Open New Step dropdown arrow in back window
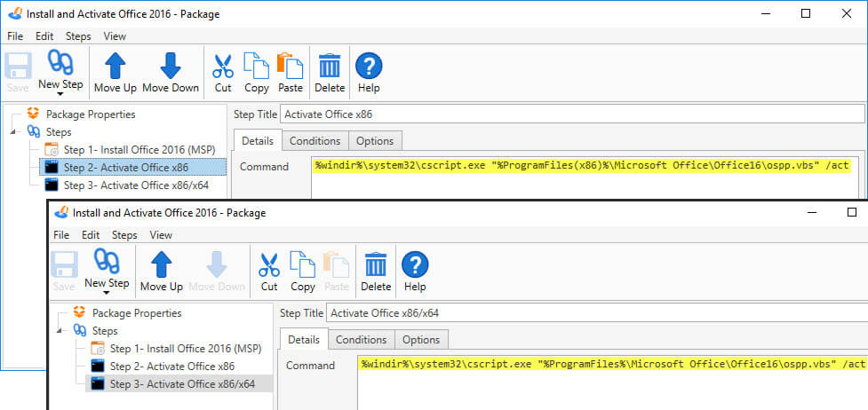The width and height of the screenshot is (868, 410). (x=60, y=95)
